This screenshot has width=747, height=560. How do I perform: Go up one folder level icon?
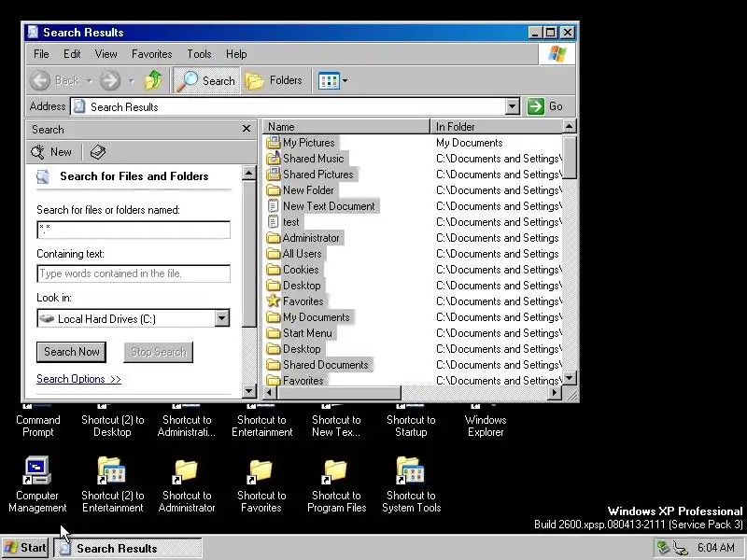click(x=153, y=80)
